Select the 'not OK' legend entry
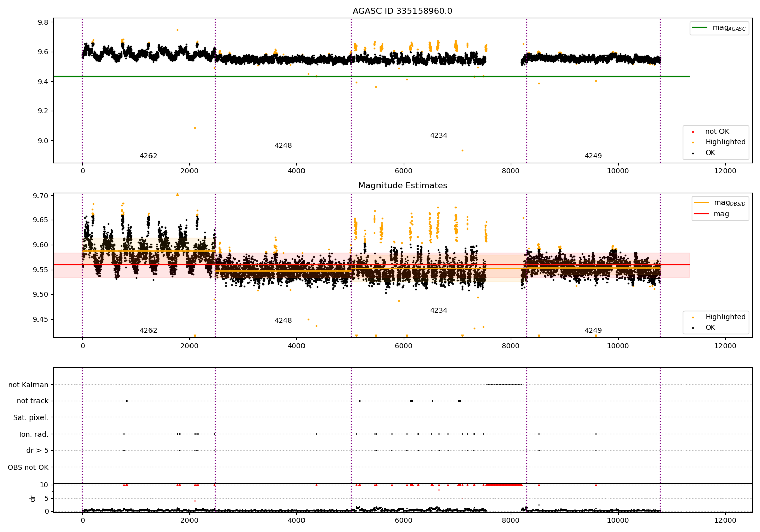This screenshot has width=760, height=532. [x=717, y=132]
